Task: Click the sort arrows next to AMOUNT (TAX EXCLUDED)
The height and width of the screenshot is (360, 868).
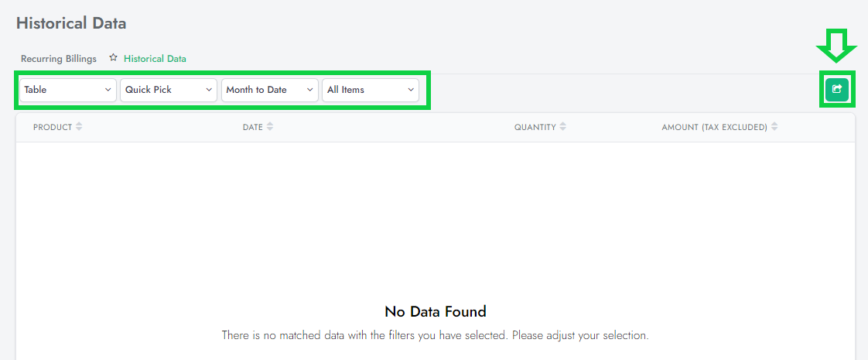Action: (x=774, y=127)
